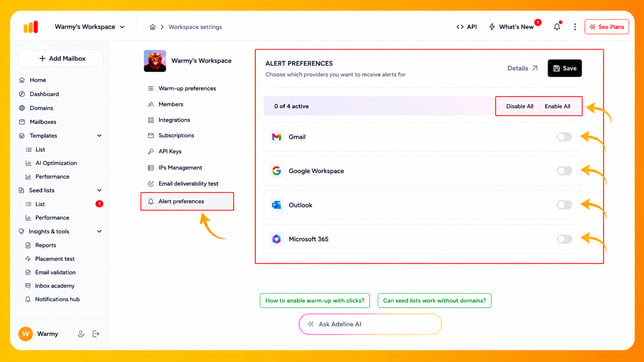Click 'Can seed lists work without domains?' suggestion
The image size is (644, 362).
click(x=434, y=300)
